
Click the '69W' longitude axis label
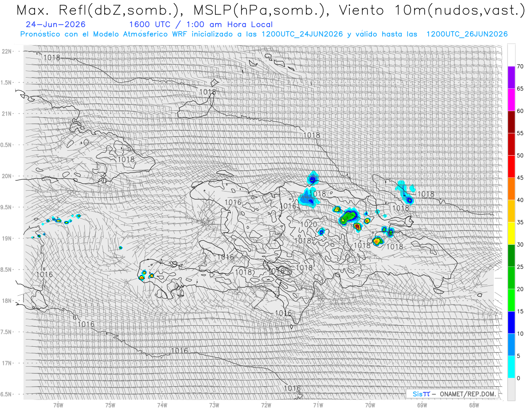pyautogui.click(x=422, y=405)
